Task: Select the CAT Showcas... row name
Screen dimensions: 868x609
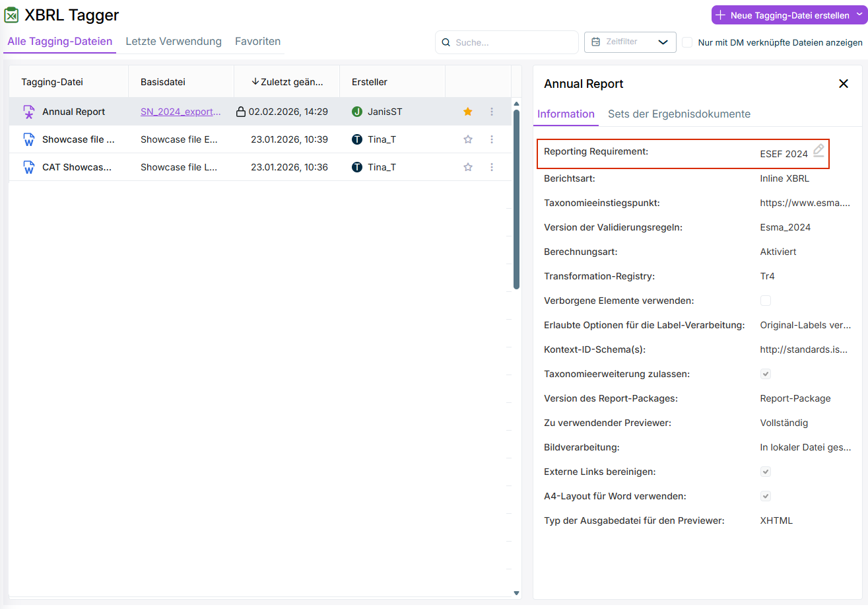Action: point(77,167)
